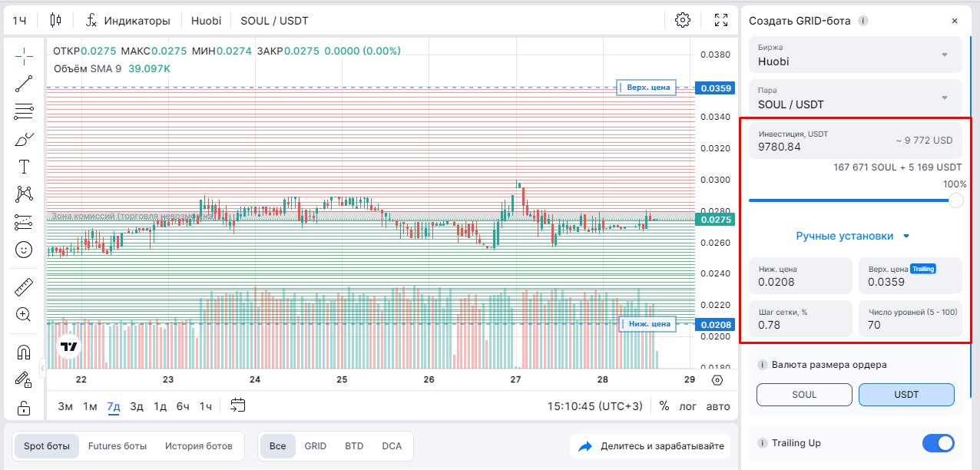The height and width of the screenshot is (470, 980).
Task: Open the История ботов tab
Action: click(198, 445)
